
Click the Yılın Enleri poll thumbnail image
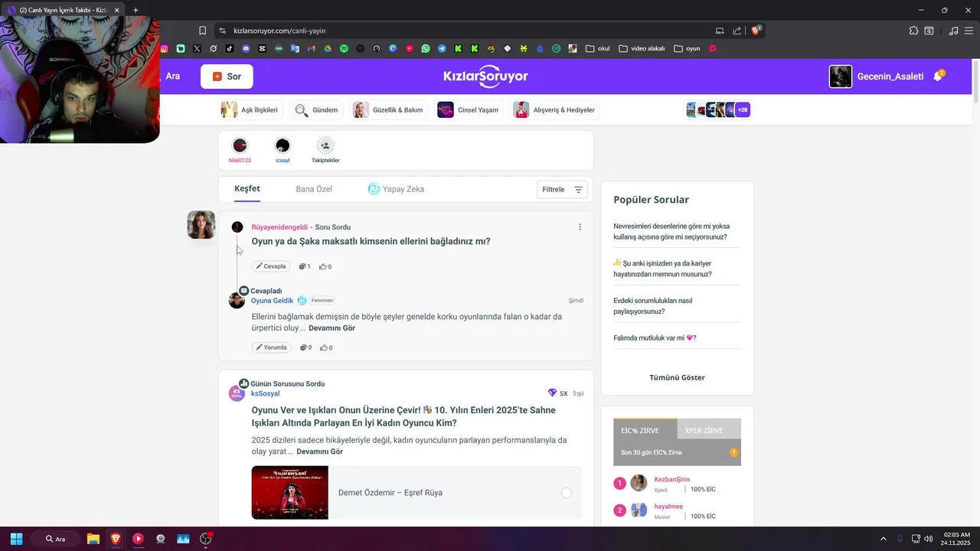point(289,493)
